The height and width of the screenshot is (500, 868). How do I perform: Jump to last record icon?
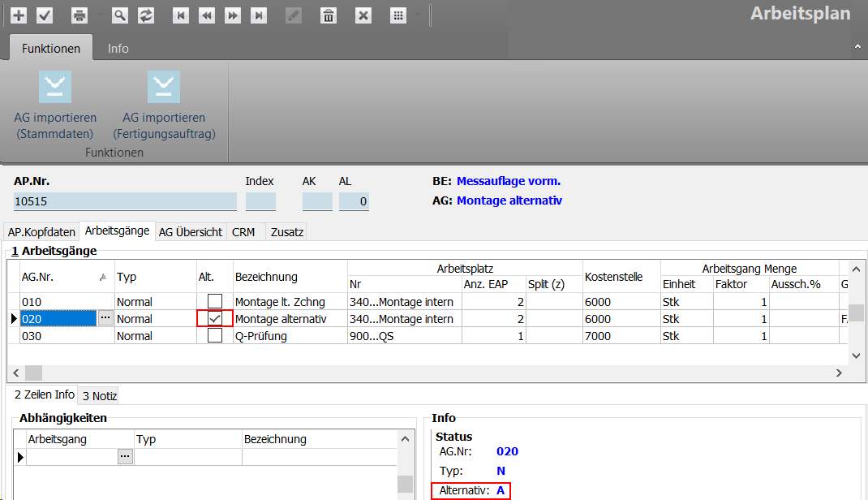(259, 15)
